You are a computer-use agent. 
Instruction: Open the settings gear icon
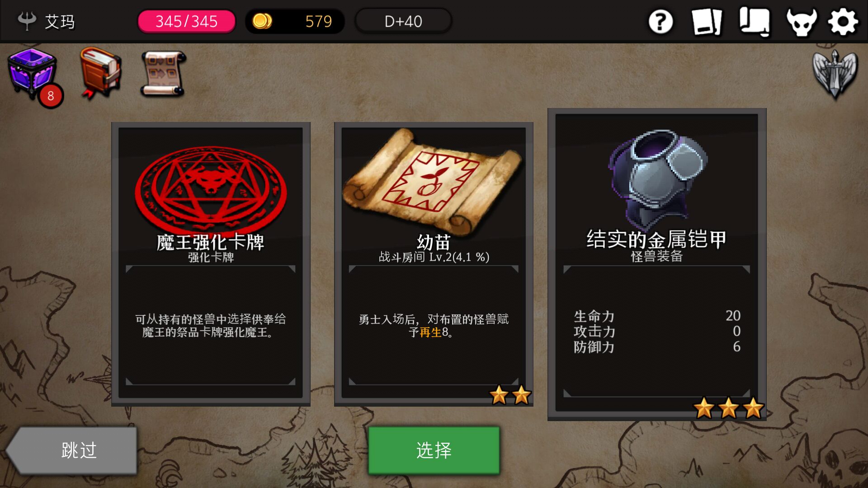(843, 22)
